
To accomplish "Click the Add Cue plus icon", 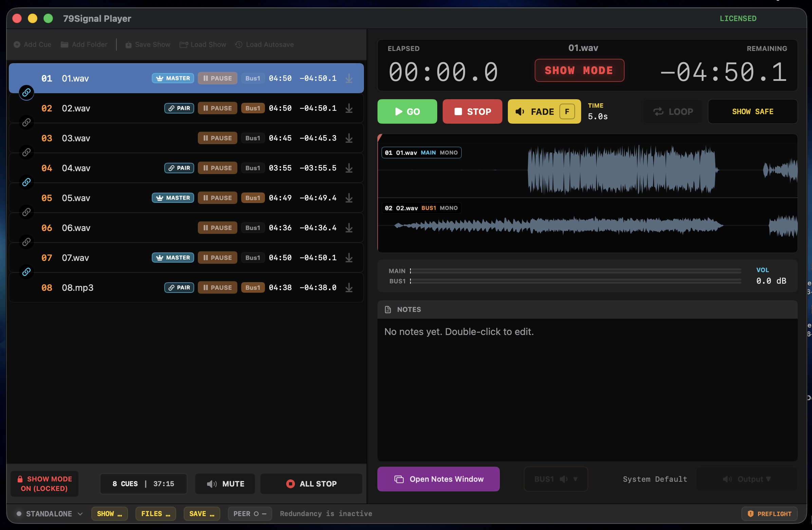I will [17, 45].
